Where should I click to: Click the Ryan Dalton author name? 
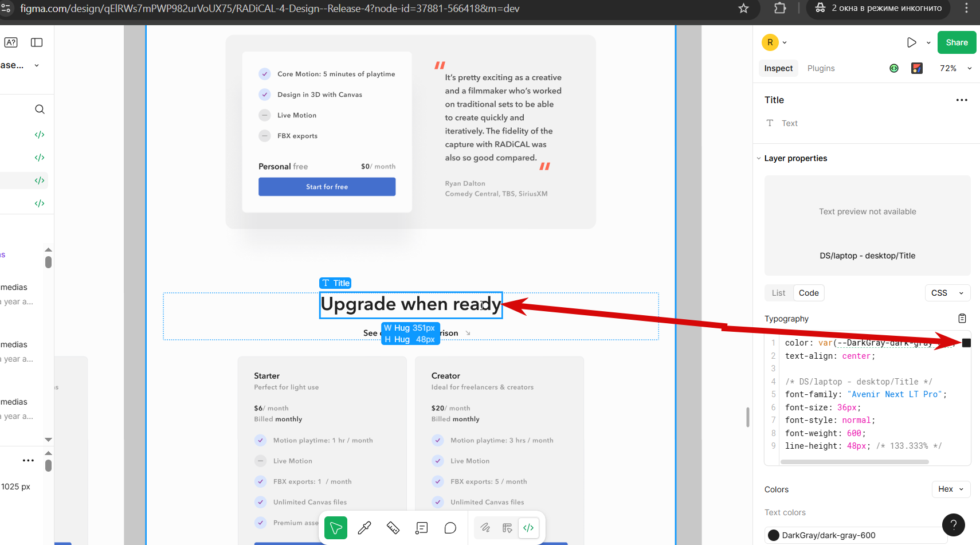pos(465,183)
